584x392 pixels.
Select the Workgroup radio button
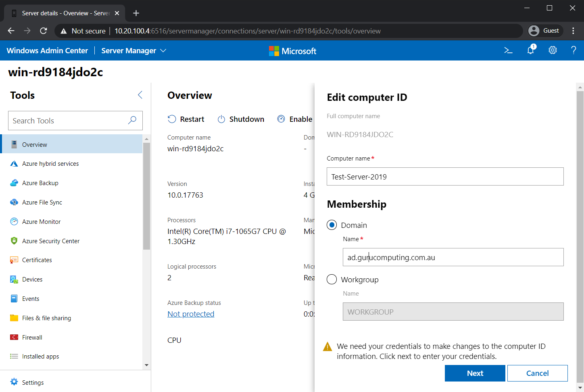(x=332, y=279)
